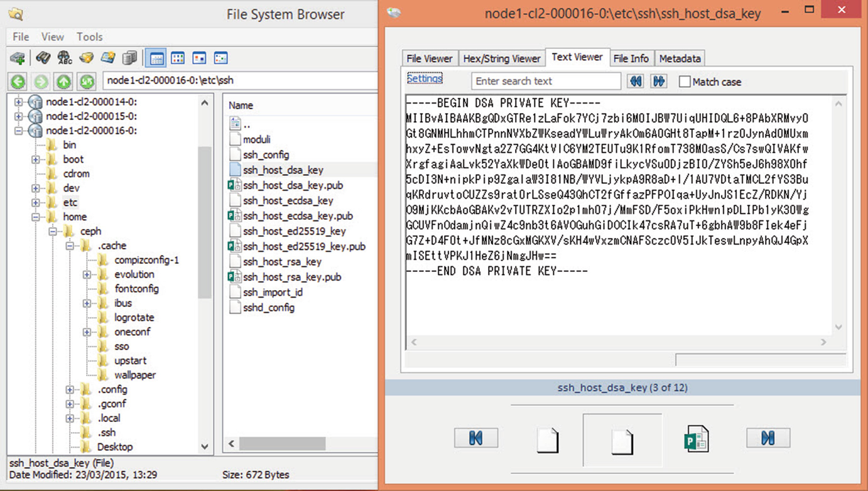This screenshot has width=868, height=491.
Task: Open the View menu
Action: click(53, 37)
